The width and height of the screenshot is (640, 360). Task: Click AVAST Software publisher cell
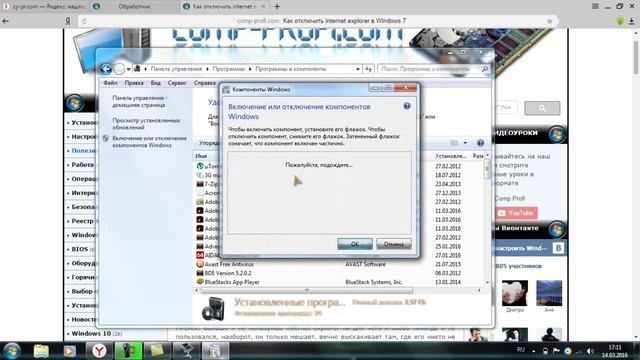[x=365, y=264]
